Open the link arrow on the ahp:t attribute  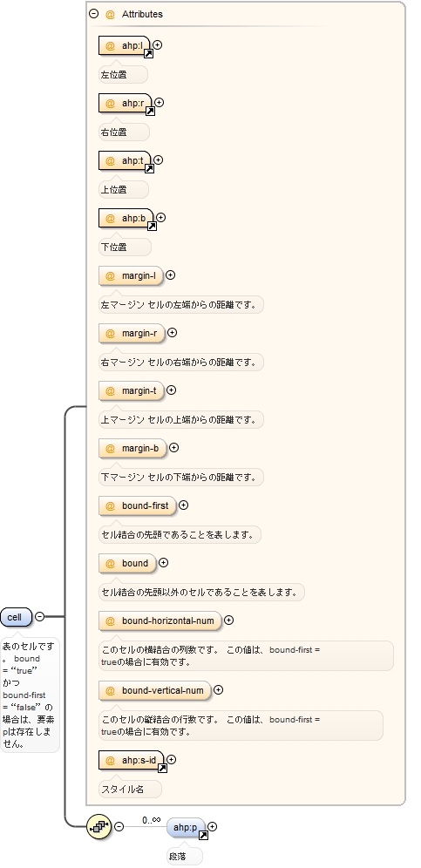pyautogui.click(x=149, y=169)
